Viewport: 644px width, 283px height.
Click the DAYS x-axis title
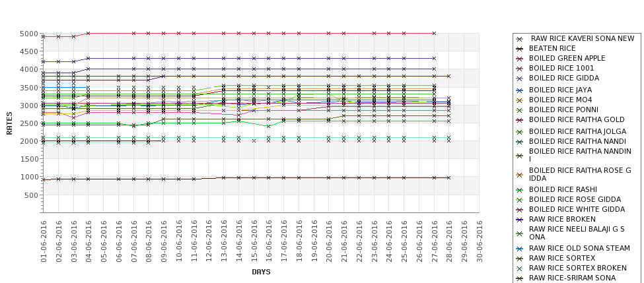point(261,272)
